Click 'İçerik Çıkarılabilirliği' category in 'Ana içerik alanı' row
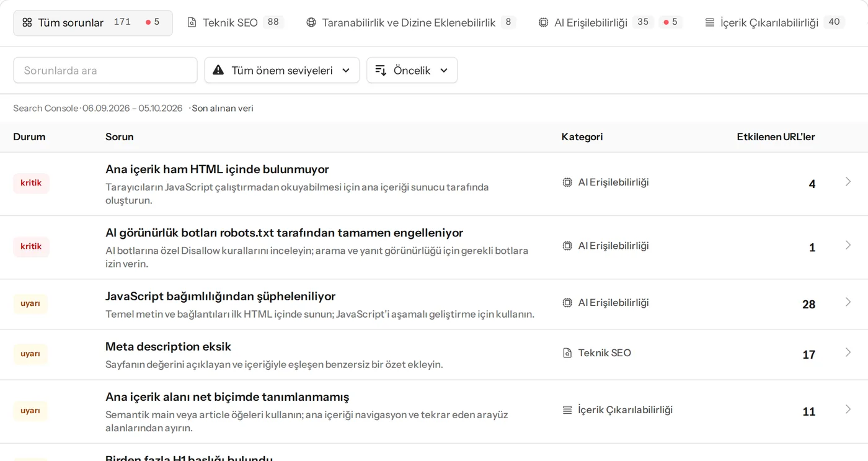 click(625, 410)
